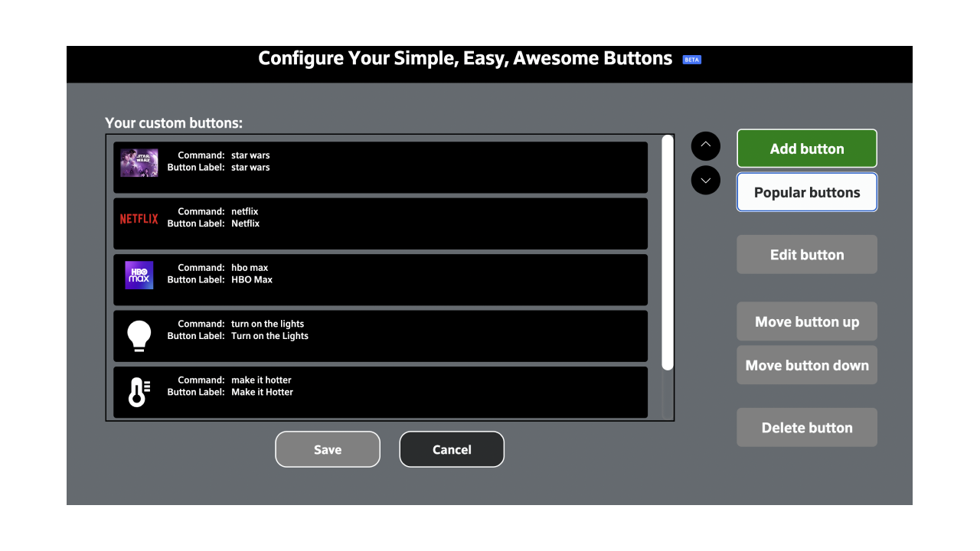Click the custom buttons list scrollbar
Image resolution: width=980 pixels, height=551 pixels.
point(668,253)
